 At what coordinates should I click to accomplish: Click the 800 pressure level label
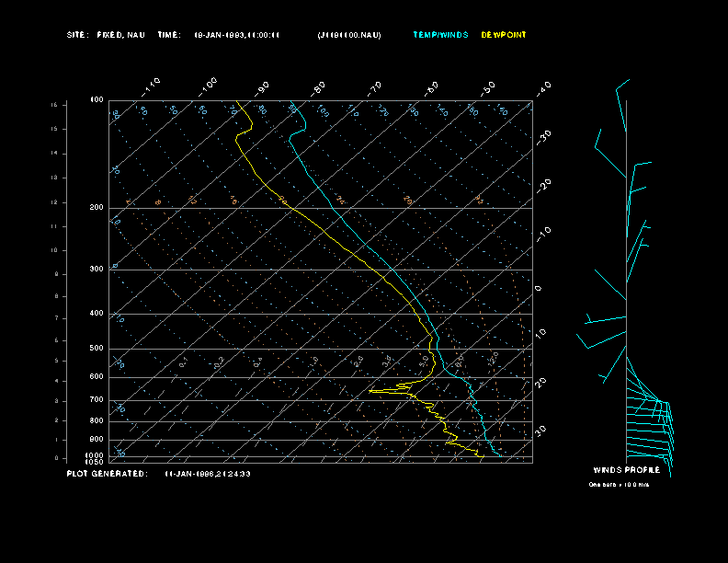97,420
